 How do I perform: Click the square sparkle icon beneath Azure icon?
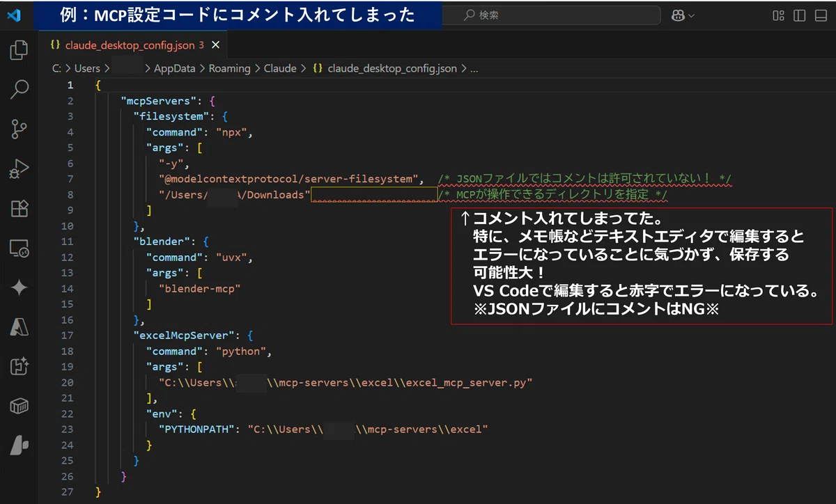(19, 366)
